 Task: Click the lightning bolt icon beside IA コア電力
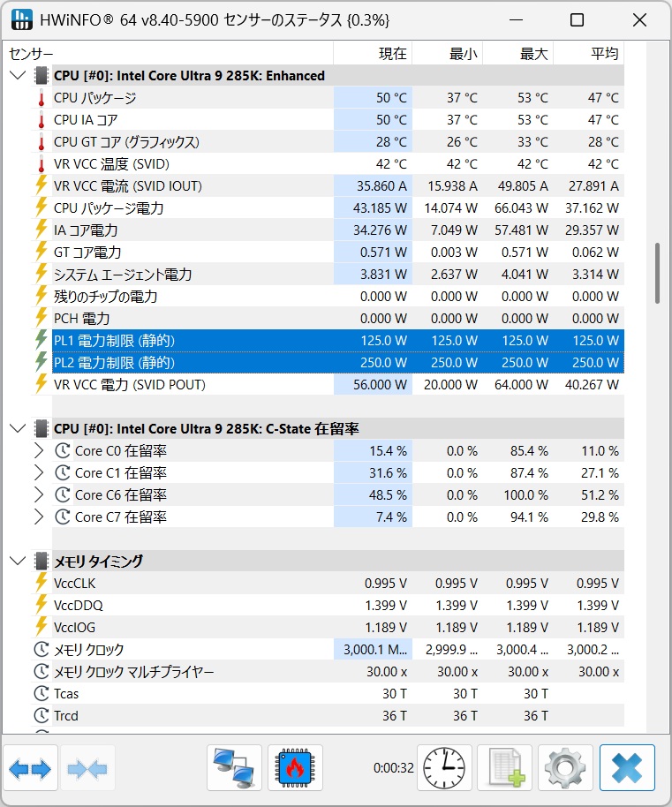coord(39,230)
